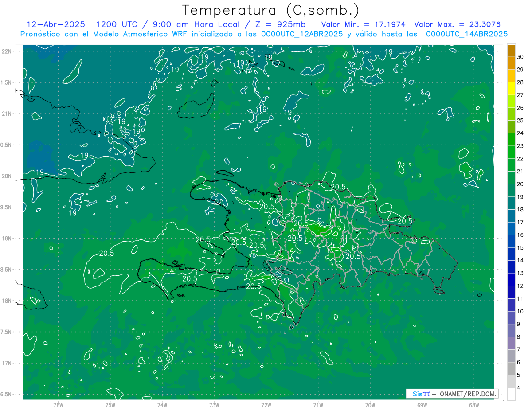Click the teal legend swatch between 18 and 19
This screenshot has width=532, height=411.
[512, 204]
